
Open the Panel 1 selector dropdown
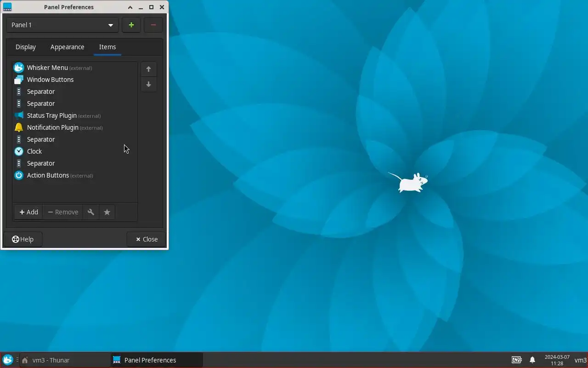(62, 25)
